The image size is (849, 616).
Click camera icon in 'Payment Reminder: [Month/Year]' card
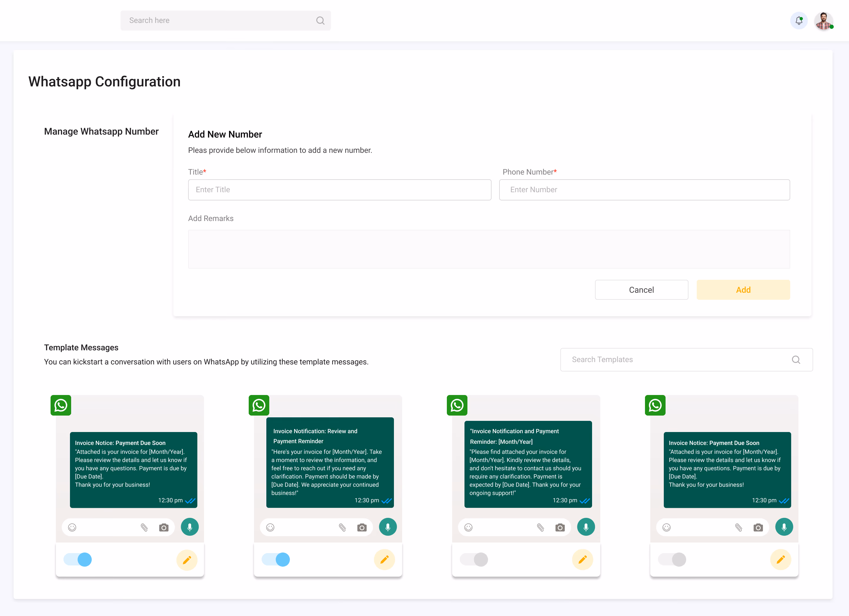[x=560, y=527]
